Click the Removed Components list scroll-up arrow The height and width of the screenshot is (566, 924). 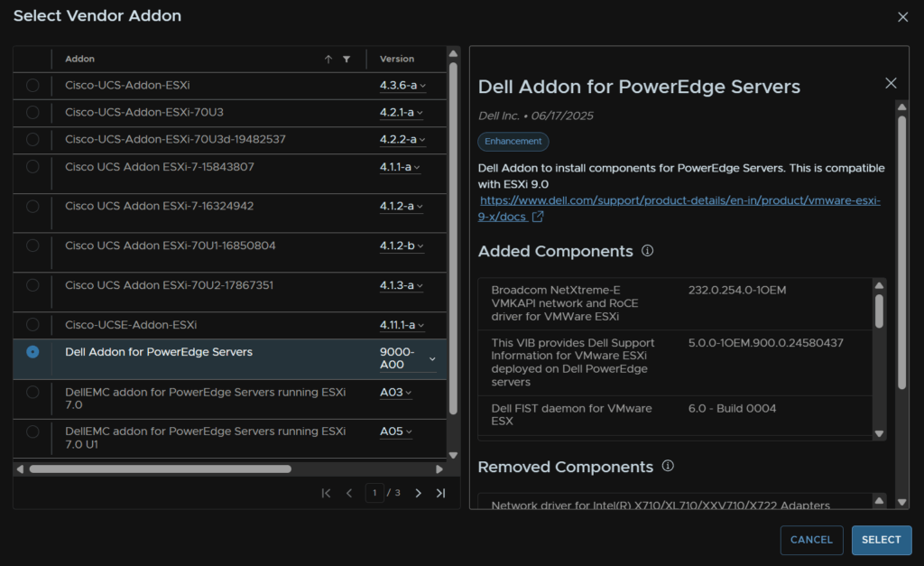coord(879,501)
